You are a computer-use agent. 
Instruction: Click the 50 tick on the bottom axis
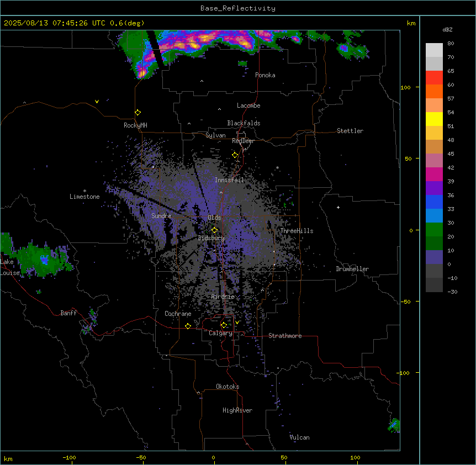click(x=284, y=457)
